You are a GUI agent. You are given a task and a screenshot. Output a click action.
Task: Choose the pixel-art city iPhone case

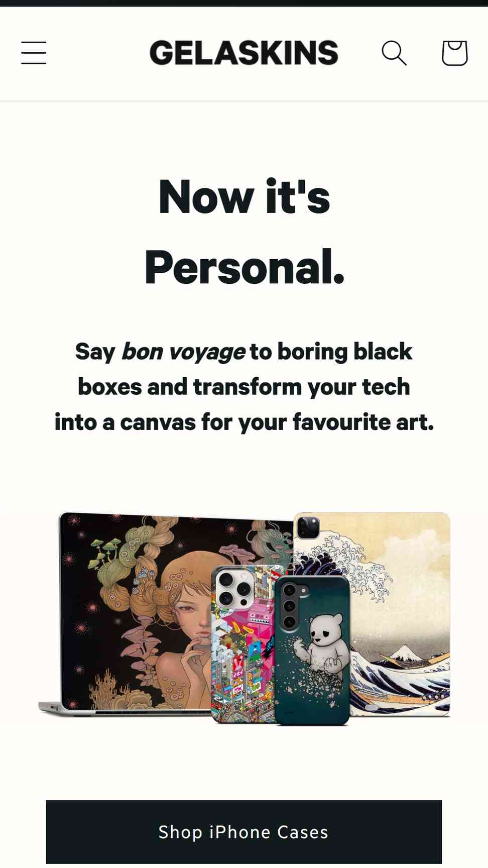pyautogui.click(x=245, y=644)
